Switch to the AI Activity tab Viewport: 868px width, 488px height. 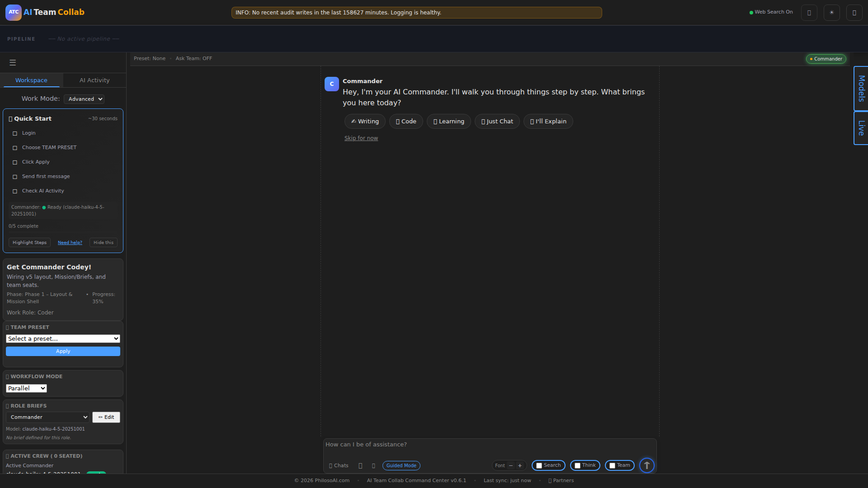pos(94,80)
